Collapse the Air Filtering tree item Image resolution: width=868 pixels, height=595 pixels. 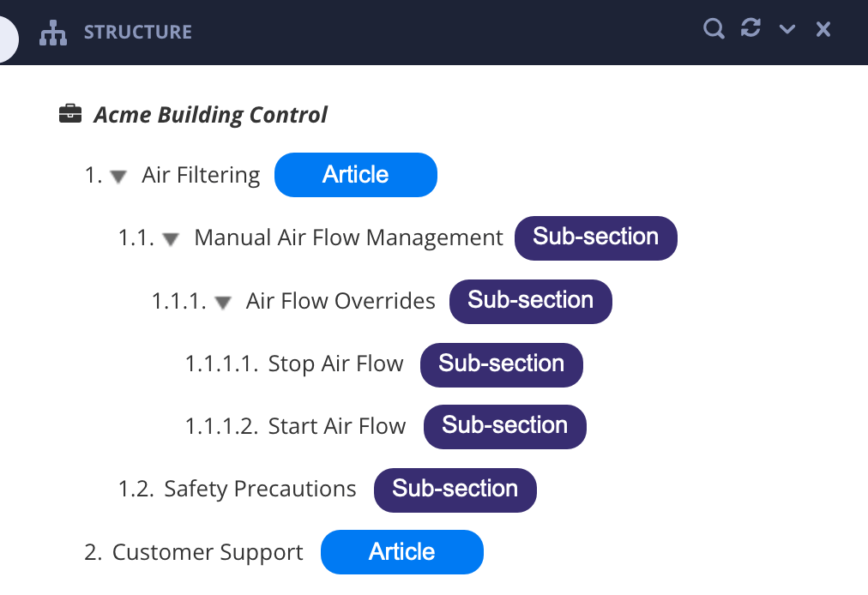(118, 176)
